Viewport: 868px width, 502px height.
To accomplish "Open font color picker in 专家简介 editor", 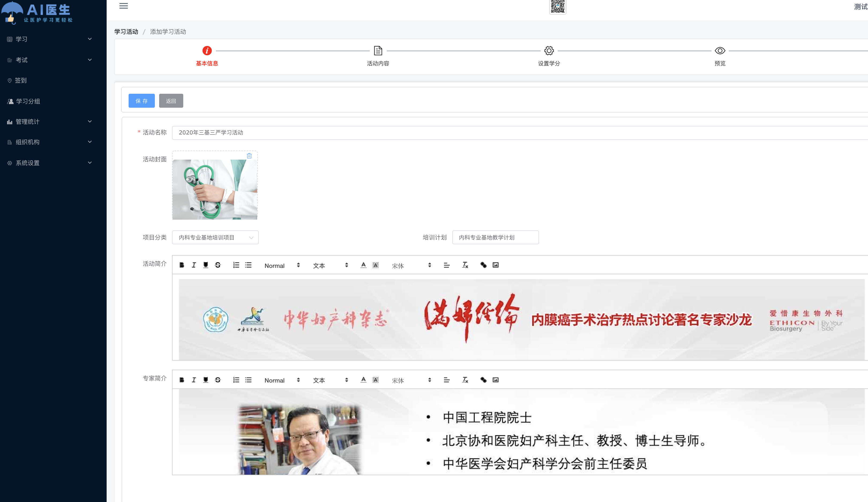I will click(x=363, y=380).
